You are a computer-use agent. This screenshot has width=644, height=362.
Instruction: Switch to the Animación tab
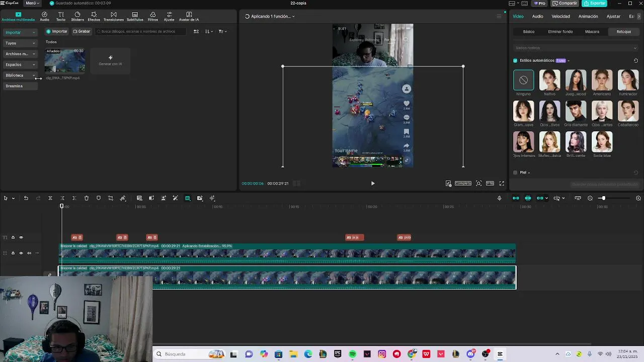click(588, 17)
